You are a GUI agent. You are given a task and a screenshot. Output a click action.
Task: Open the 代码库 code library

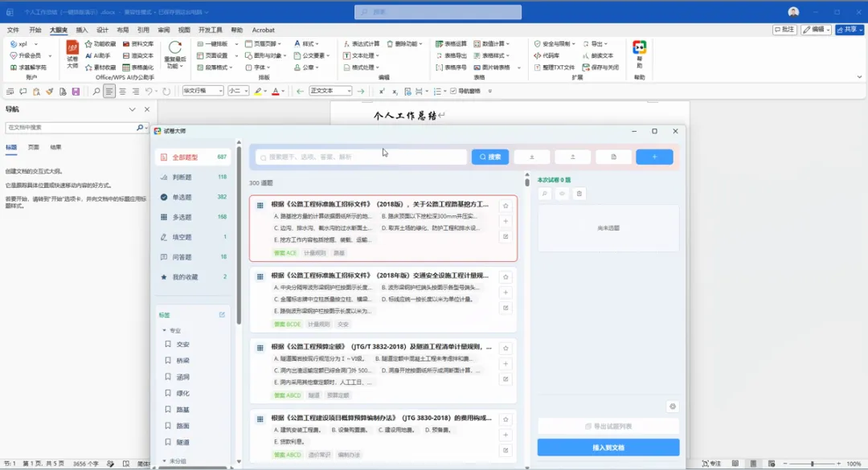pos(547,55)
